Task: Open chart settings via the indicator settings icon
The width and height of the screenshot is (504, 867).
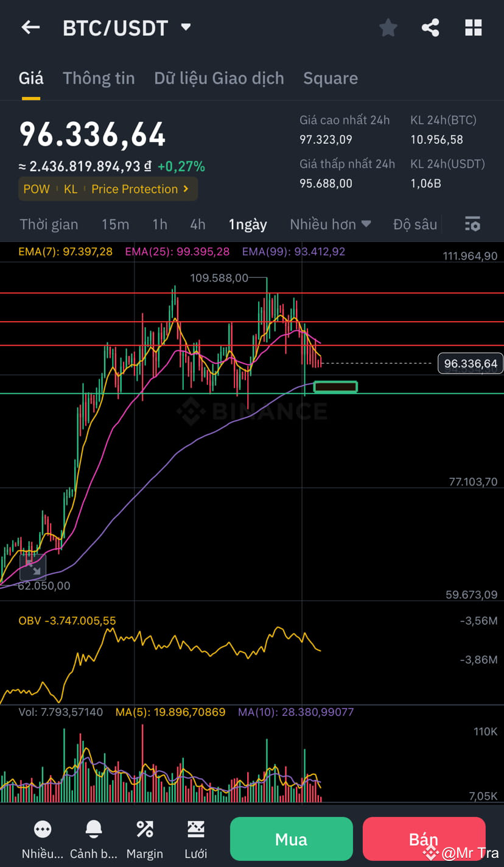Action: pyautogui.click(x=472, y=224)
